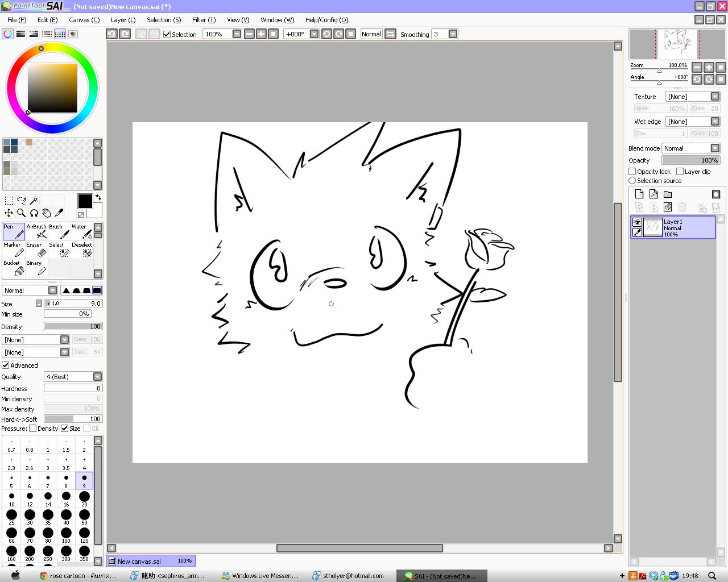
Task: Create a new layer set folder
Action: tap(668, 194)
